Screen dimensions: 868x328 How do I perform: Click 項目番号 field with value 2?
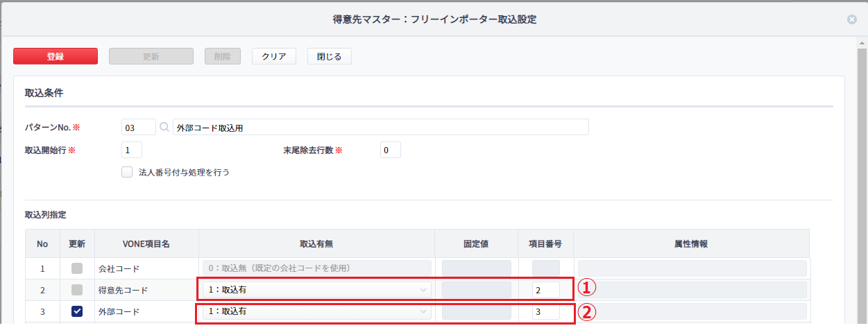point(546,289)
